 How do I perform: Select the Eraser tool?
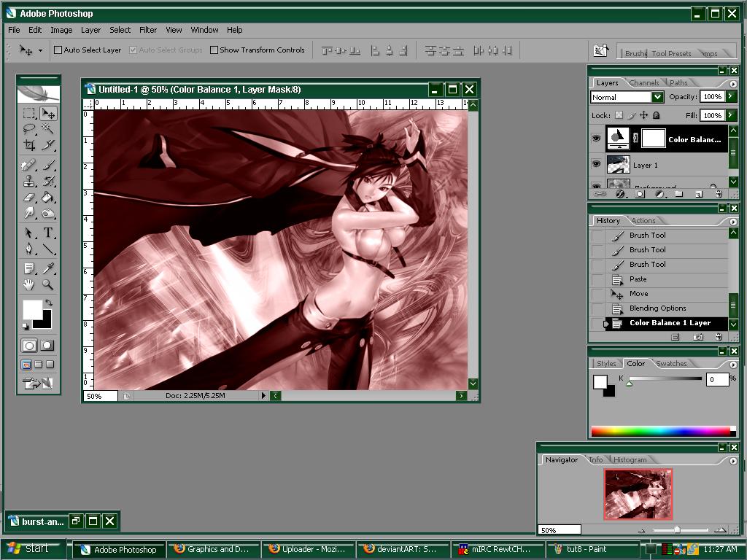click(29, 197)
